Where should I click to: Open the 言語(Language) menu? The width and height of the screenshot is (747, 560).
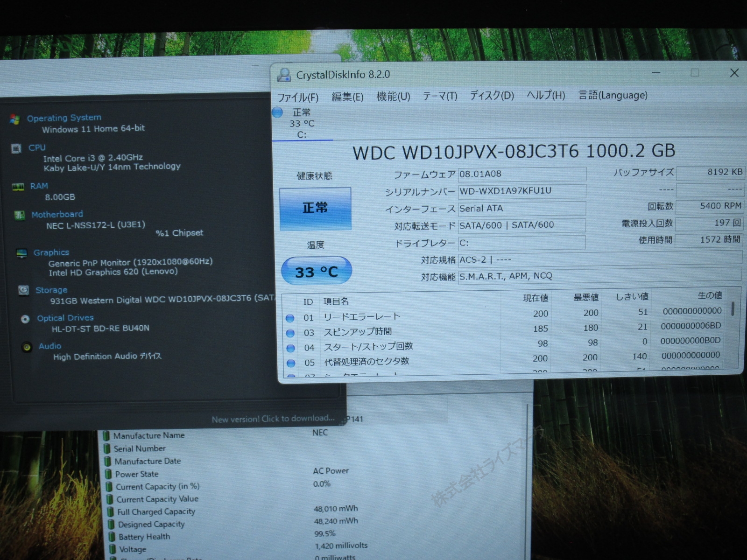613,95
